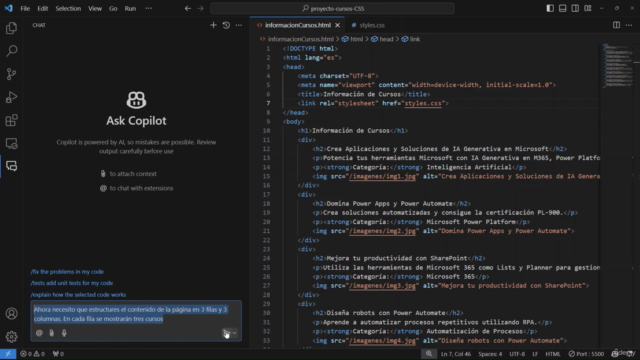
Task: Select the informacionCursos.html tab
Action: (x=298, y=25)
